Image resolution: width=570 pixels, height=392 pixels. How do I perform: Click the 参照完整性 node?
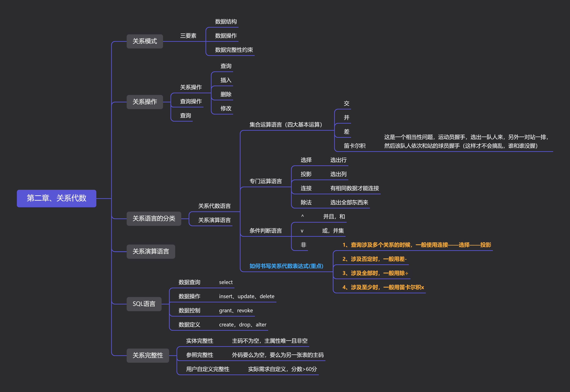(199, 355)
